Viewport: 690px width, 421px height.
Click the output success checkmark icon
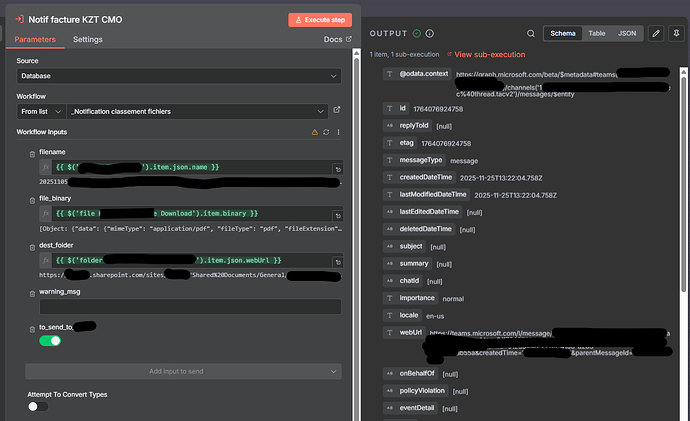pos(417,33)
